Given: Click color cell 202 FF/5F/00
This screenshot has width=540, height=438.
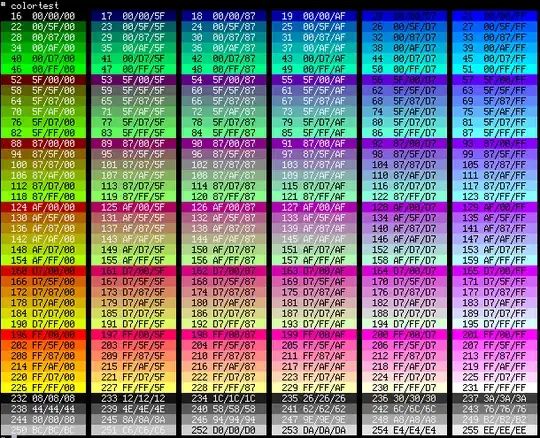Looking at the screenshot, I should coord(43,345).
